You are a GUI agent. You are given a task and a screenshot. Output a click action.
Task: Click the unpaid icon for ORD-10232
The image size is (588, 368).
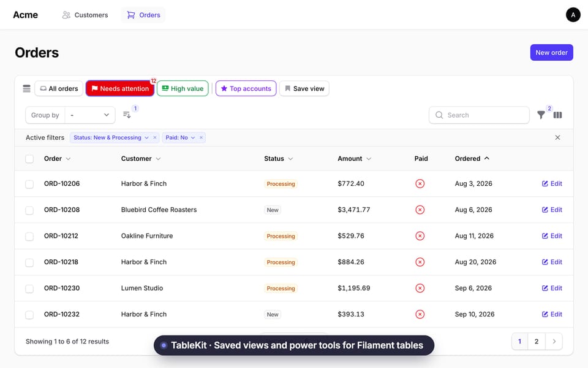click(x=420, y=314)
